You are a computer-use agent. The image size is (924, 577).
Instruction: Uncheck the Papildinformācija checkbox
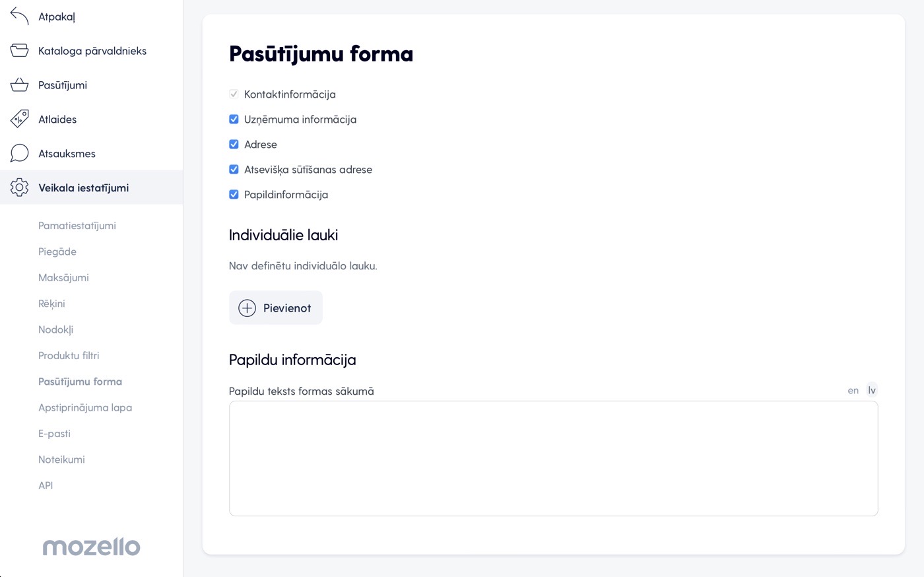coord(234,195)
